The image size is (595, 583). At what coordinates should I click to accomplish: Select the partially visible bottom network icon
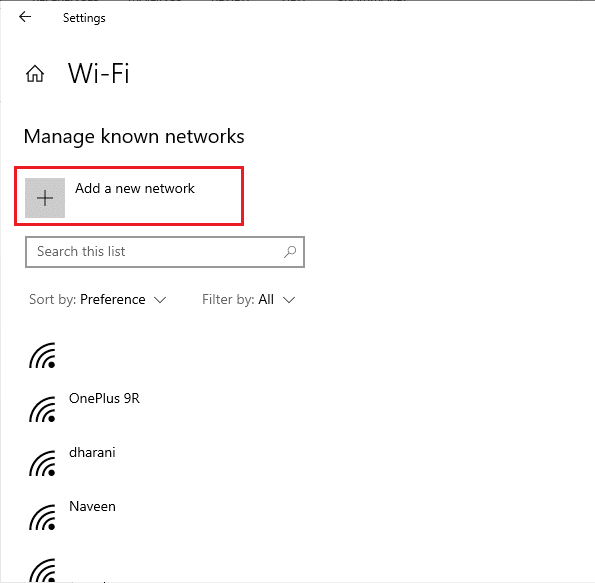[42, 570]
